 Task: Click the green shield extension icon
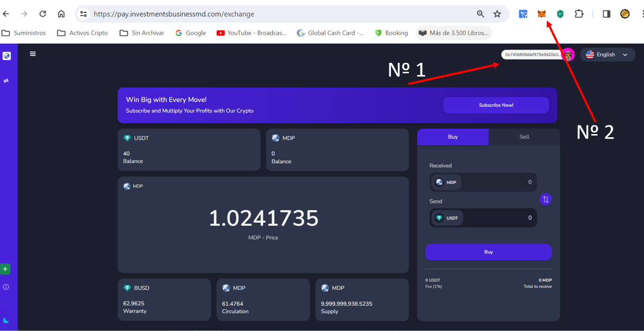click(x=560, y=14)
